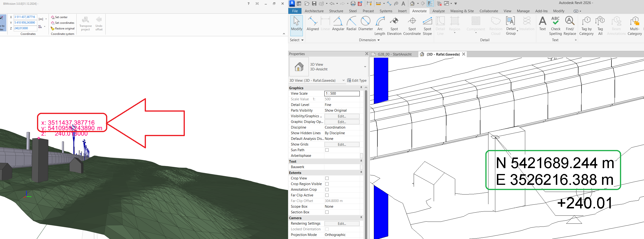644x239 pixels.
Task: Click Transpose project in BIMvision
Action: click(85, 24)
